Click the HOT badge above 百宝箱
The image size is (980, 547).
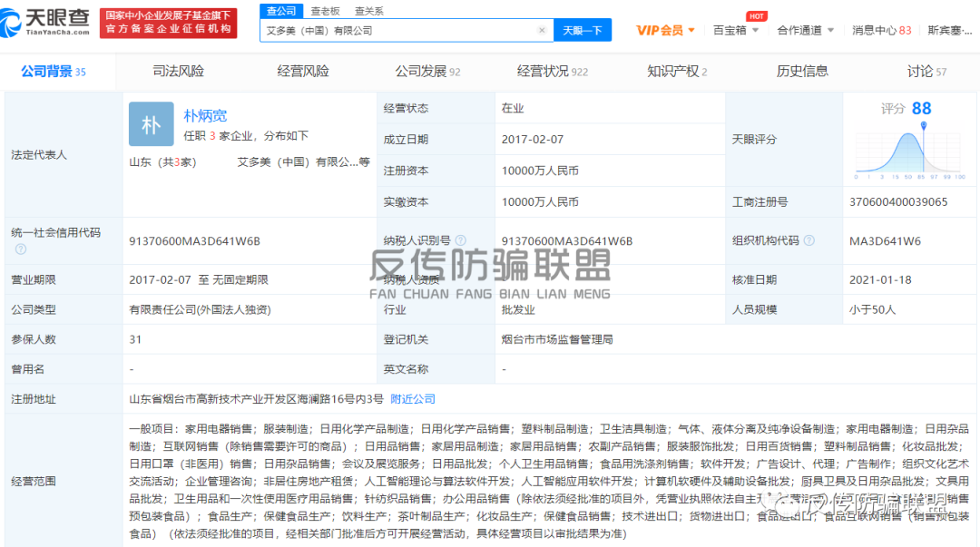click(756, 15)
